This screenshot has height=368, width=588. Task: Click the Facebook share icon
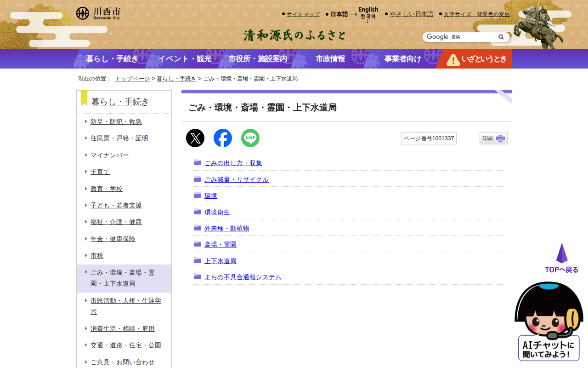coord(223,138)
